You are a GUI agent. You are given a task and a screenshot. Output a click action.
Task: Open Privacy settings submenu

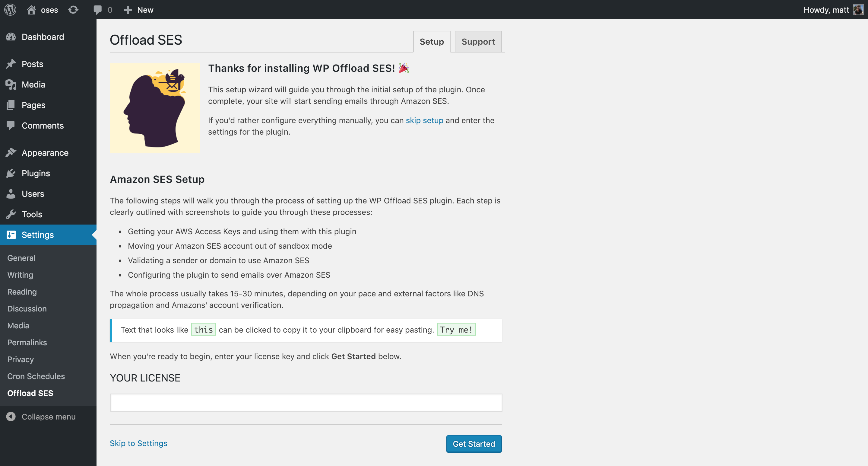21,359
